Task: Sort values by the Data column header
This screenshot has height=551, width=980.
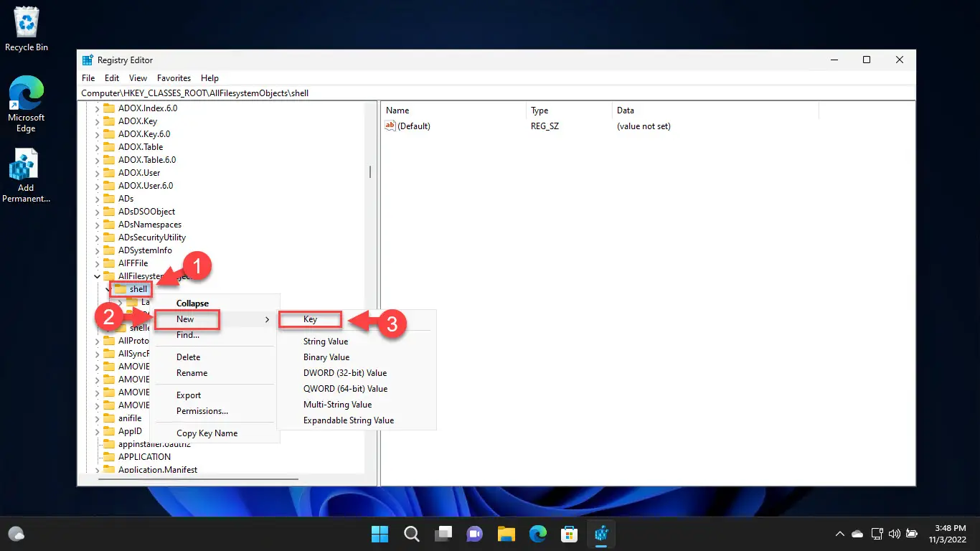Action: pyautogui.click(x=715, y=110)
